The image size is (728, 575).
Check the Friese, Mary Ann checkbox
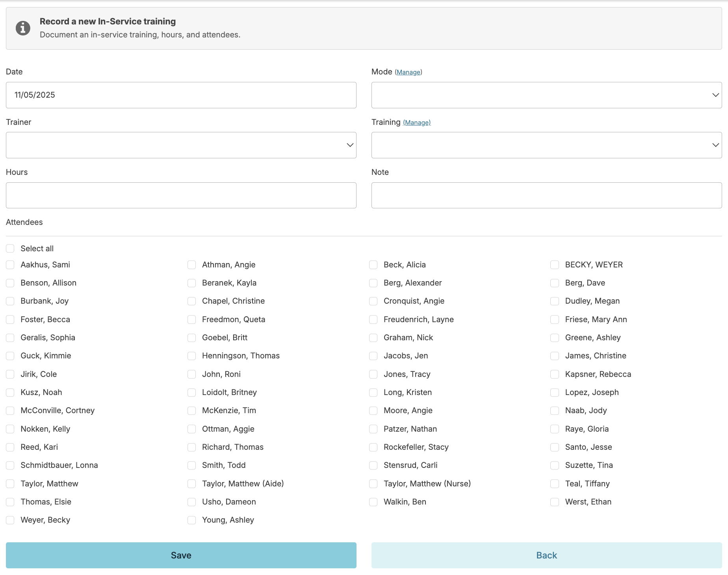point(555,319)
